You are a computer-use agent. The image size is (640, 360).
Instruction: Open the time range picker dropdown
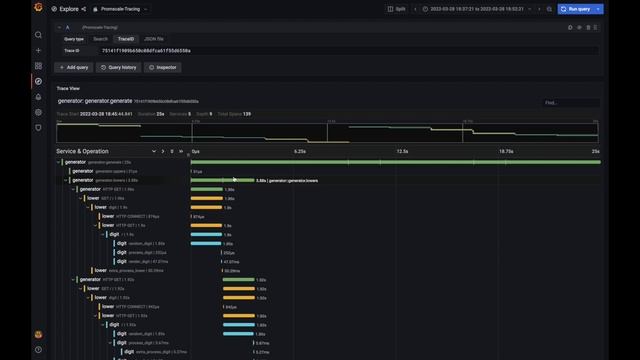(x=477, y=9)
